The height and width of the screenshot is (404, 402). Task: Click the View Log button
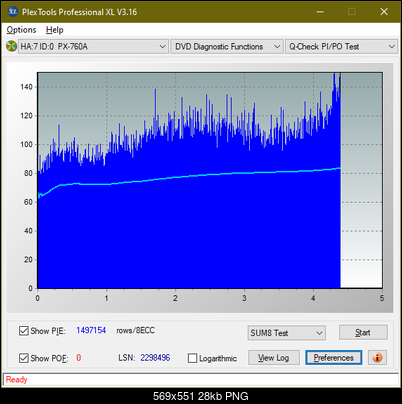click(274, 358)
